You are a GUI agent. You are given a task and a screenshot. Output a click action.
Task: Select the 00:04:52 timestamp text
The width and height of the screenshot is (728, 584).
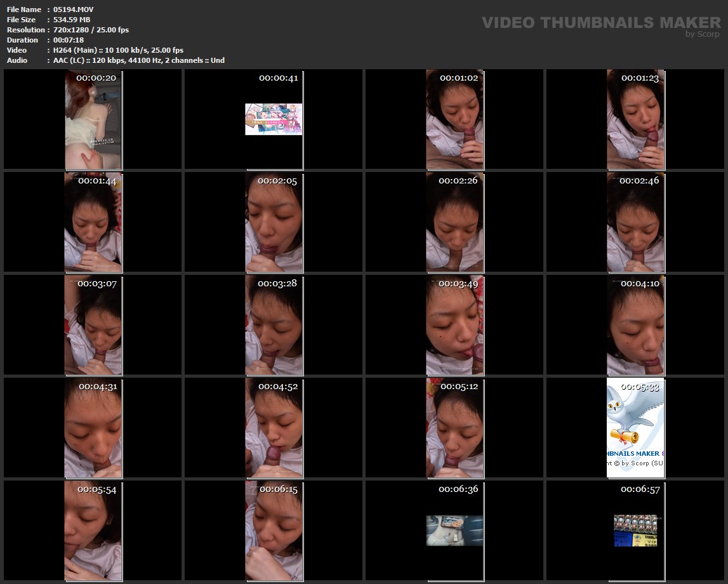point(278,387)
